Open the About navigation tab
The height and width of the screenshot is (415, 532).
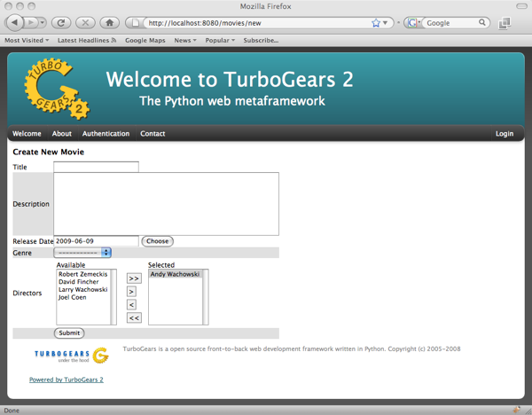pos(62,134)
